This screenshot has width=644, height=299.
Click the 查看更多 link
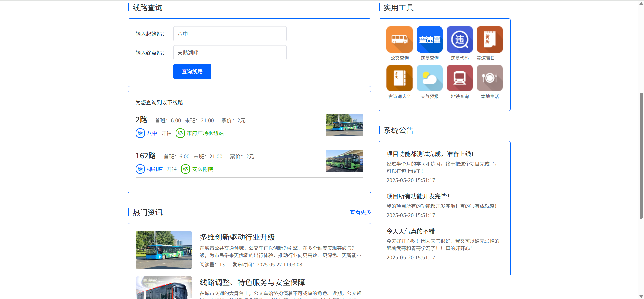[360, 212]
